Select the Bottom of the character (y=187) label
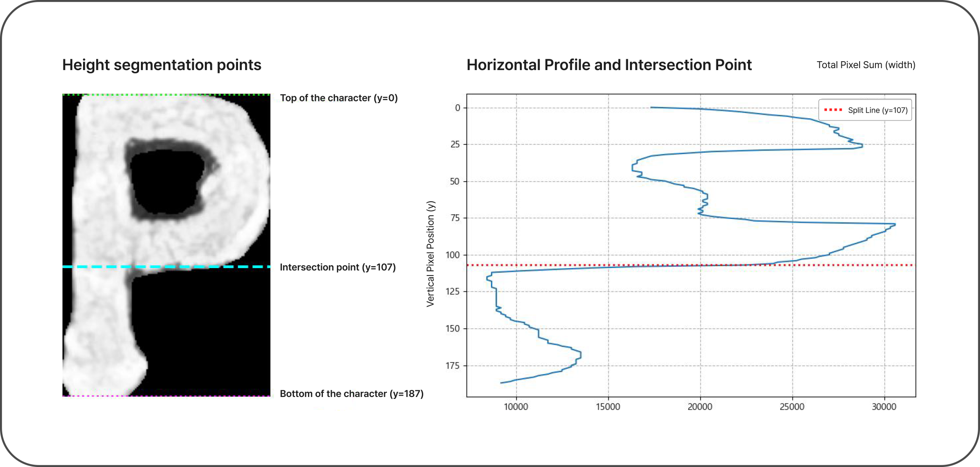 [351, 394]
